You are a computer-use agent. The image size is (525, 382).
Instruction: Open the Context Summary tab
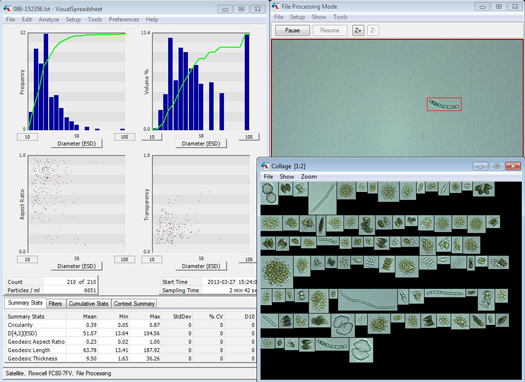[134, 304]
